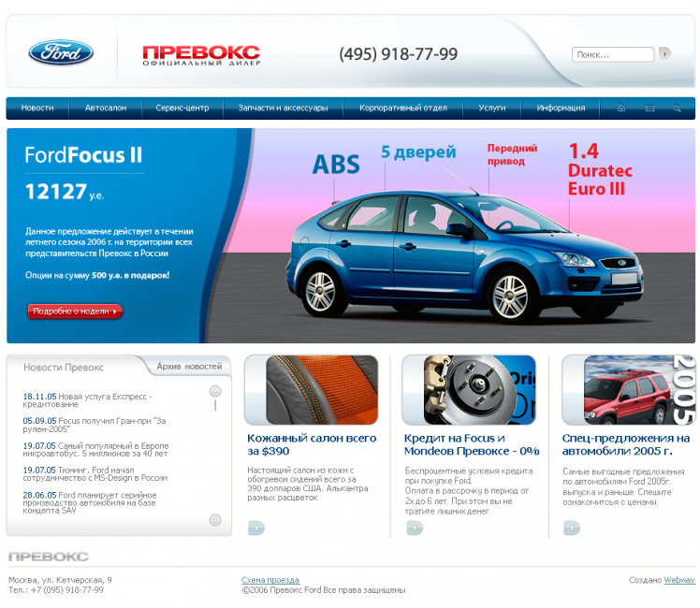Click the Передний привод feature label

512,154
